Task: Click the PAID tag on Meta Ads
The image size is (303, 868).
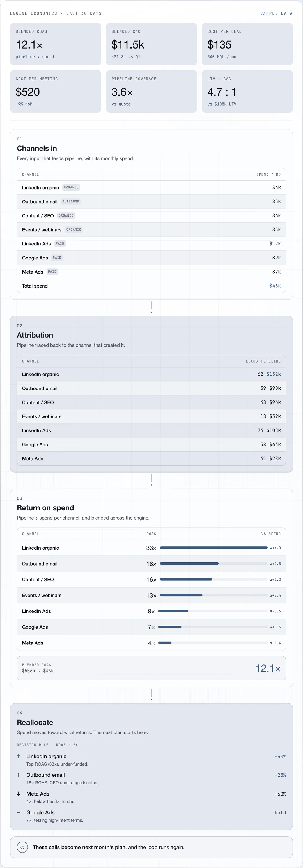Action: pyautogui.click(x=52, y=272)
